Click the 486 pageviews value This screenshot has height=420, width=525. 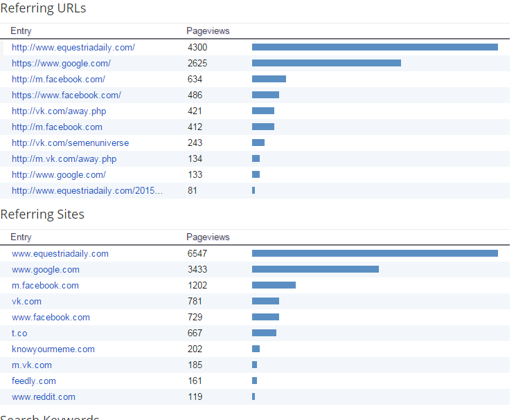pos(195,95)
